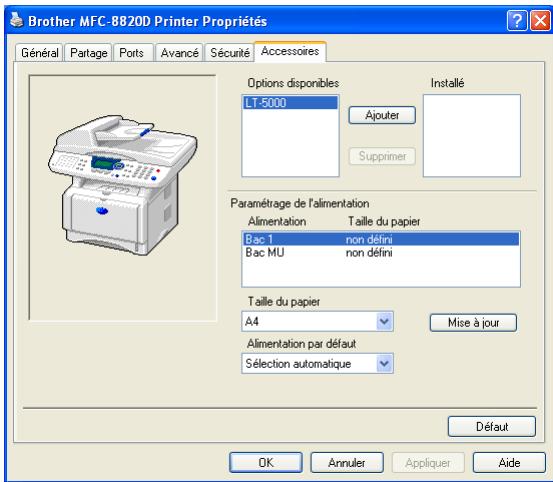Image resolution: width=553 pixels, height=482 pixels.
Task: Select LT-5000 in Options disponibles list
Action: 290,103
